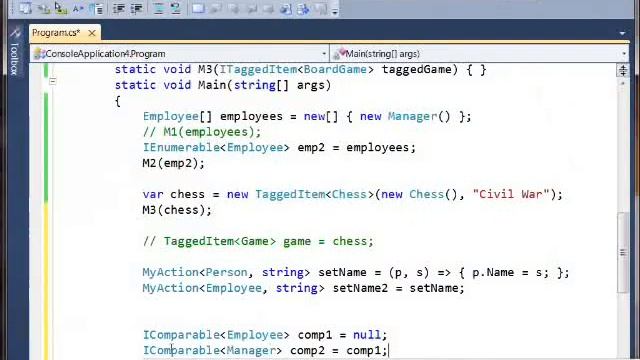
Task: Uncomment selected lines via toolbar icon
Action: pos(176,8)
